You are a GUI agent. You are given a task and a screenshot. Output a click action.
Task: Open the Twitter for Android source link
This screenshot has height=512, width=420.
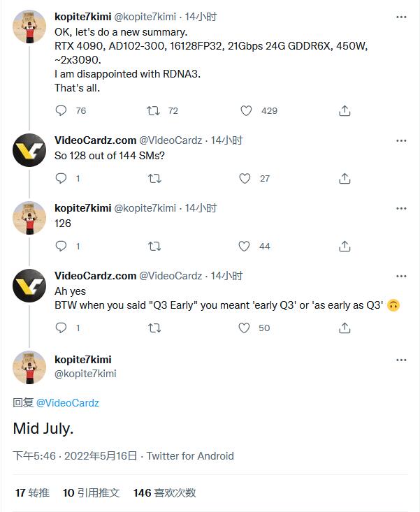[x=190, y=456]
